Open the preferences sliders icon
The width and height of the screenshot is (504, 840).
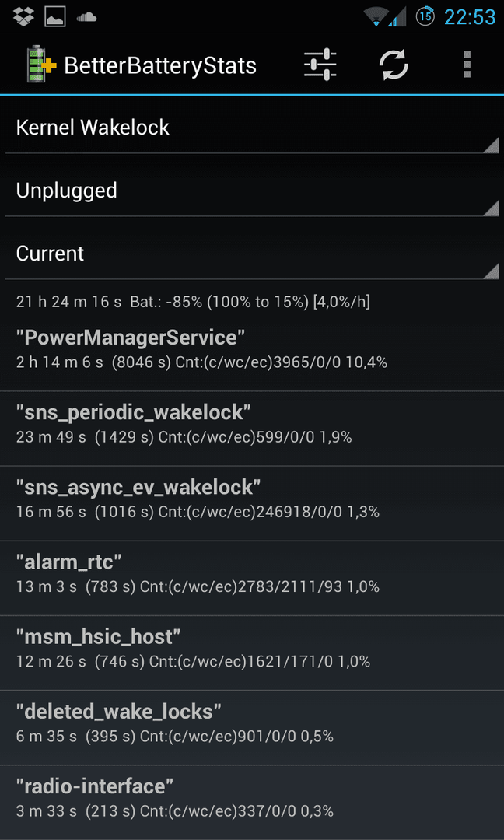320,65
